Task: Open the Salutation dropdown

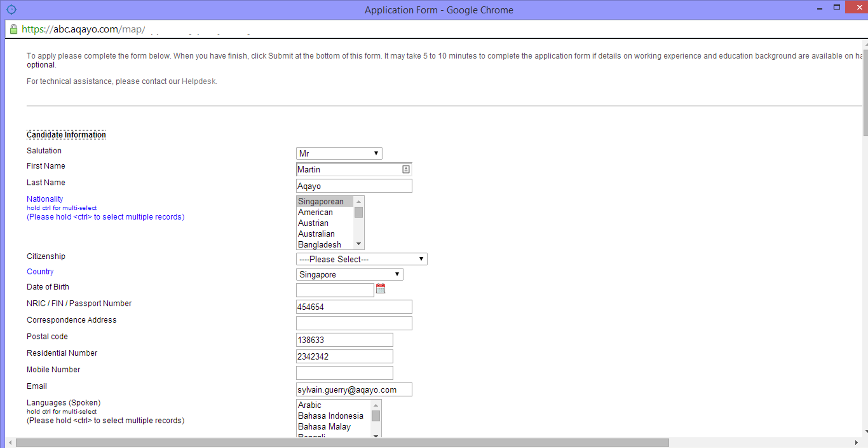Action: coord(339,153)
